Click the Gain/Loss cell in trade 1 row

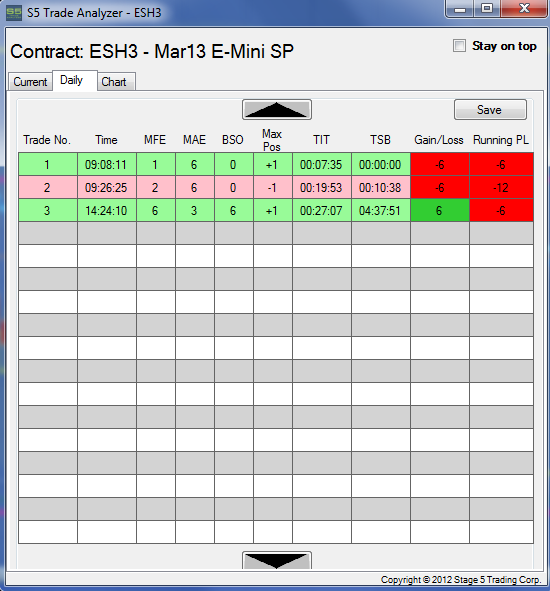point(440,164)
